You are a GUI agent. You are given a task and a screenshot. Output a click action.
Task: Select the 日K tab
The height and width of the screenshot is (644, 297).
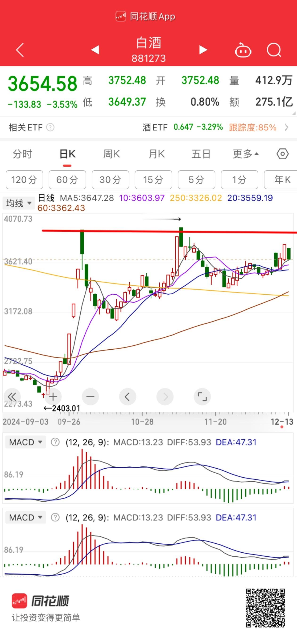[x=67, y=154]
